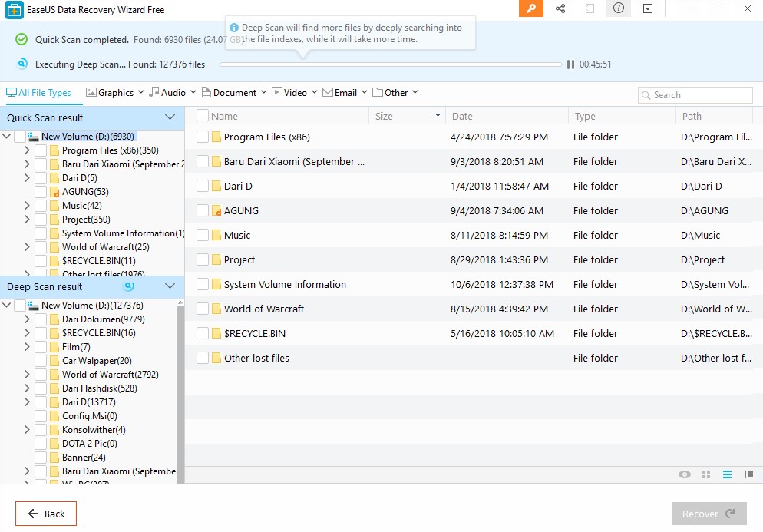
Task: Click the Quick Scan completed checkmark icon
Action: (x=21, y=39)
